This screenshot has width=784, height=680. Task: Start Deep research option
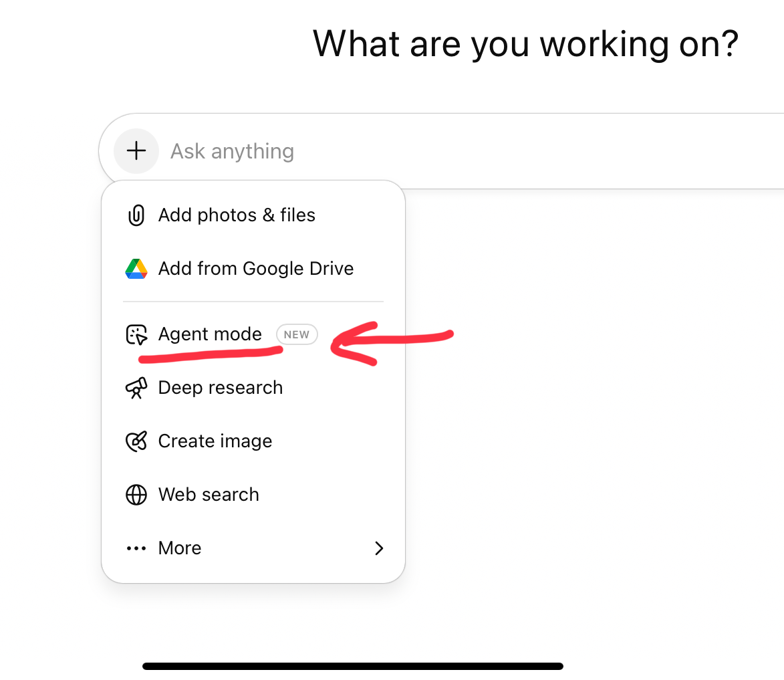[253, 388]
